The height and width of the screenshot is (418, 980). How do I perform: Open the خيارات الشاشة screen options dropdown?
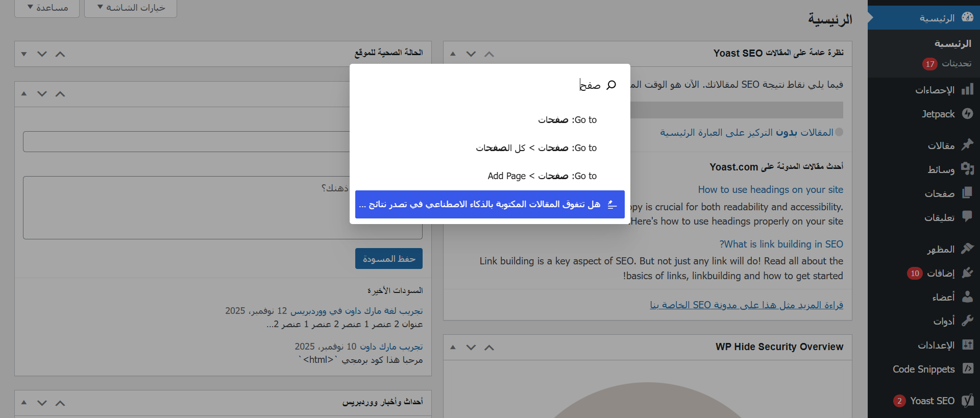coord(131,8)
